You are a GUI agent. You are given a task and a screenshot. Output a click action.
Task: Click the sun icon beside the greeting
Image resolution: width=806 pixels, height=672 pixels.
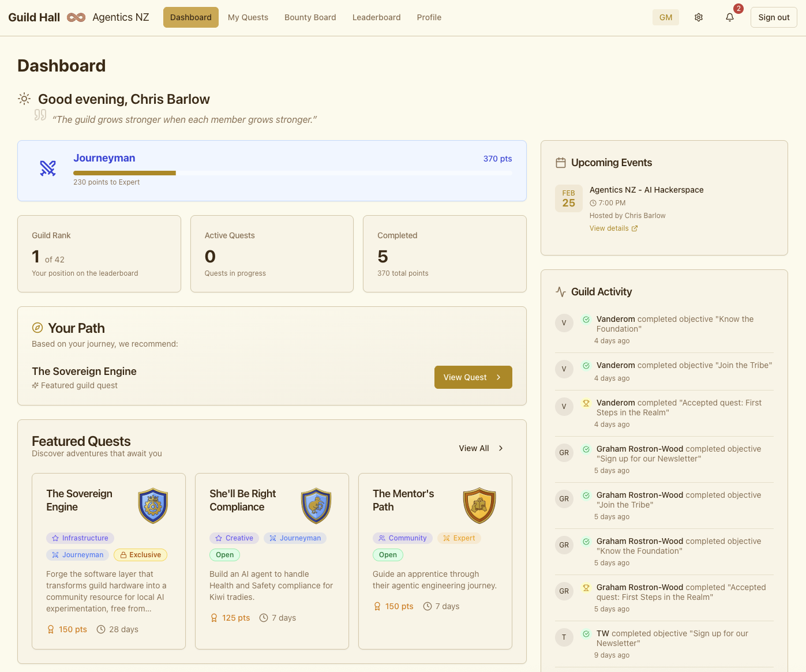point(24,99)
